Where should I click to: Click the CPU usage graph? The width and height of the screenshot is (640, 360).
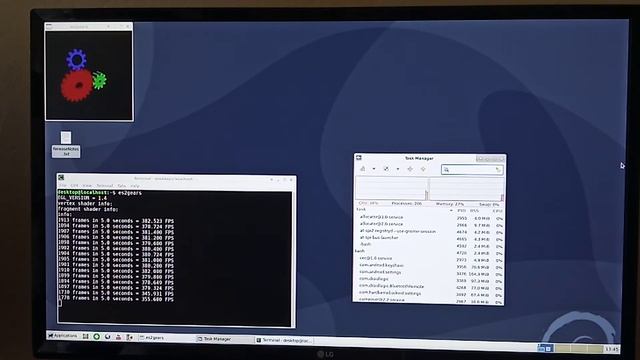[392, 189]
